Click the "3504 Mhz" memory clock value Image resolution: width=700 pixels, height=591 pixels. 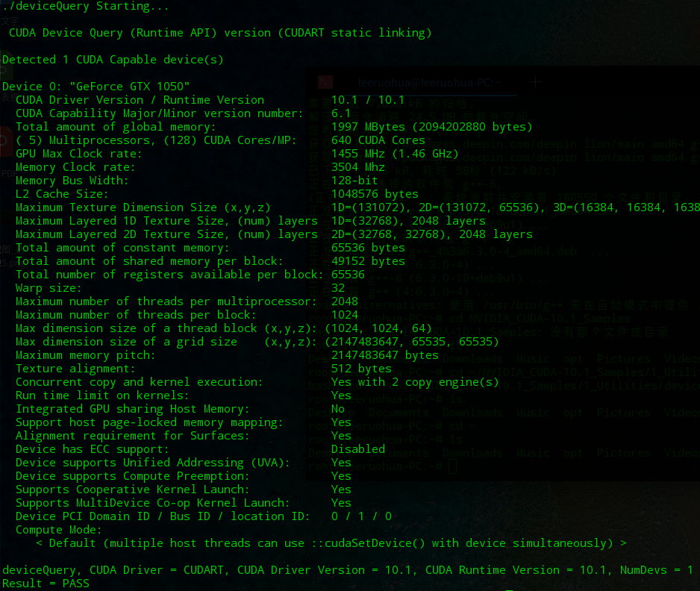358,167
